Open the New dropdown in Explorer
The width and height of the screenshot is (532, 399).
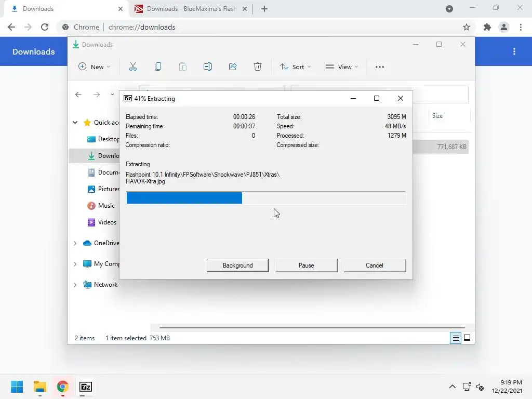(x=95, y=67)
